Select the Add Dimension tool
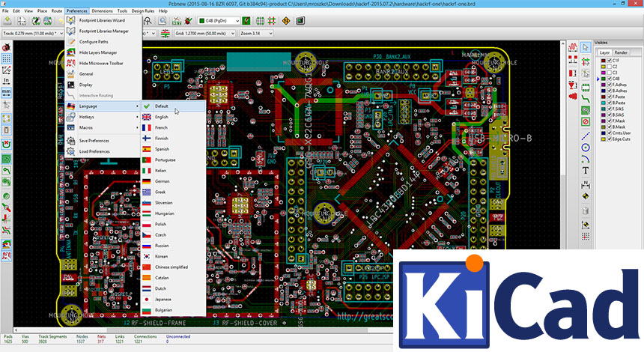Image resolution: width=644 pixels, height=352 pixels. pyautogui.click(x=585, y=184)
